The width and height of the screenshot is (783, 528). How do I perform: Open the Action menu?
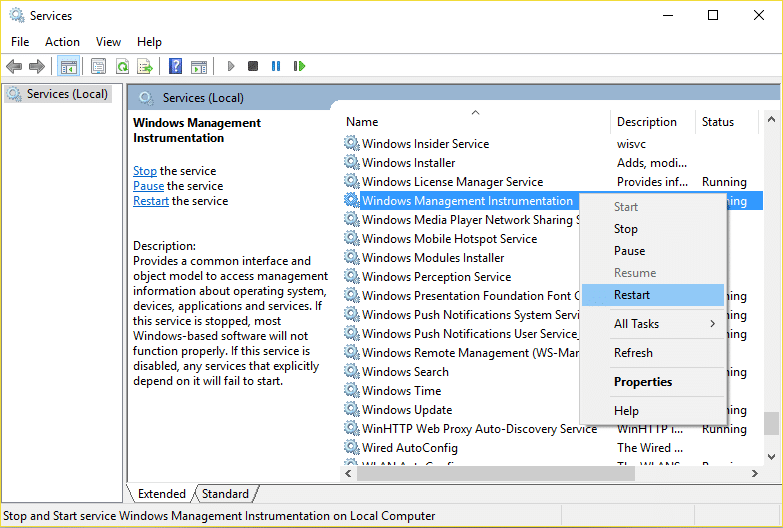click(62, 42)
